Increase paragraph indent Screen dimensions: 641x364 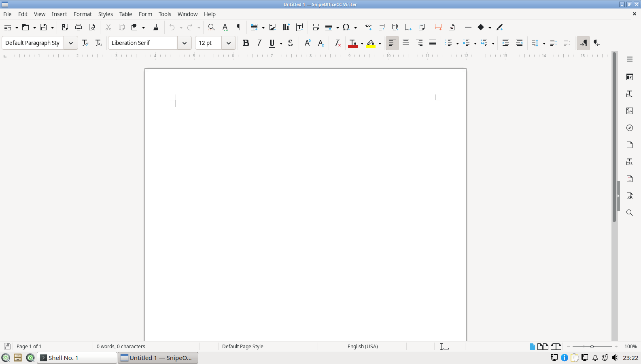tap(506, 43)
